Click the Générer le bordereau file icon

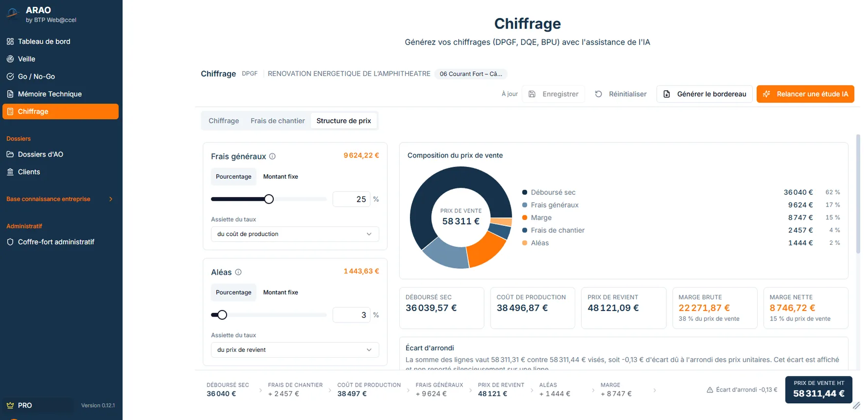(x=667, y=94)
